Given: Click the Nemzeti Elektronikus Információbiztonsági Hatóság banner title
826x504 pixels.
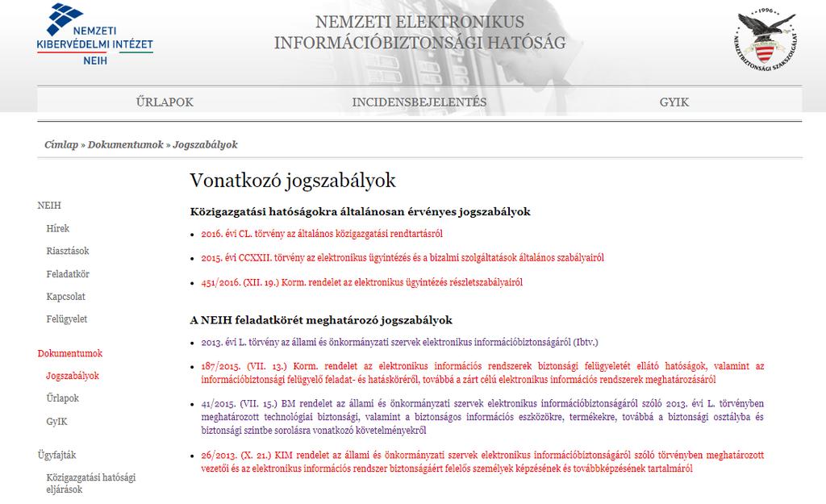Looking at the screenshot, I should (419, 32).
